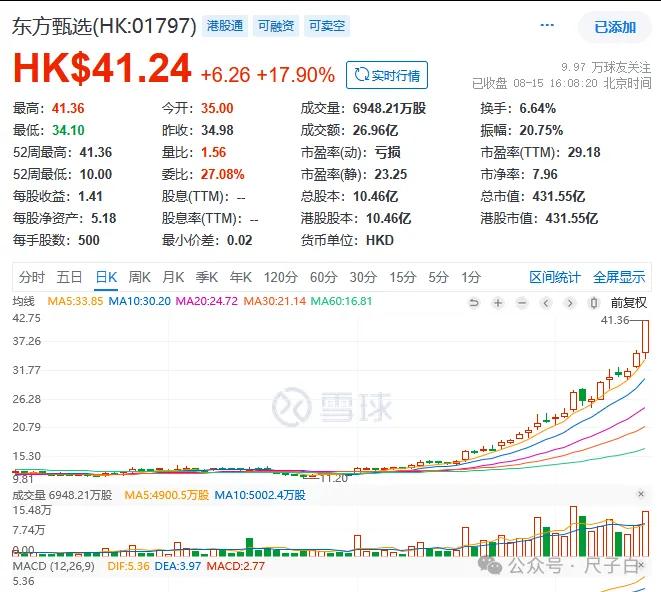Shift chart right with the right chevron
This screenshot has width=661, height=592.
pos(570,303)
